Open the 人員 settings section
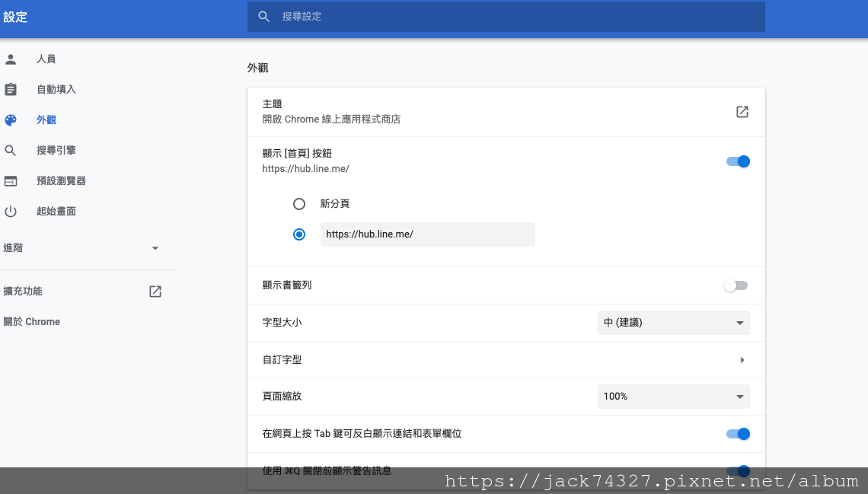This screenshot has width=868, height=494. point(46,59)
